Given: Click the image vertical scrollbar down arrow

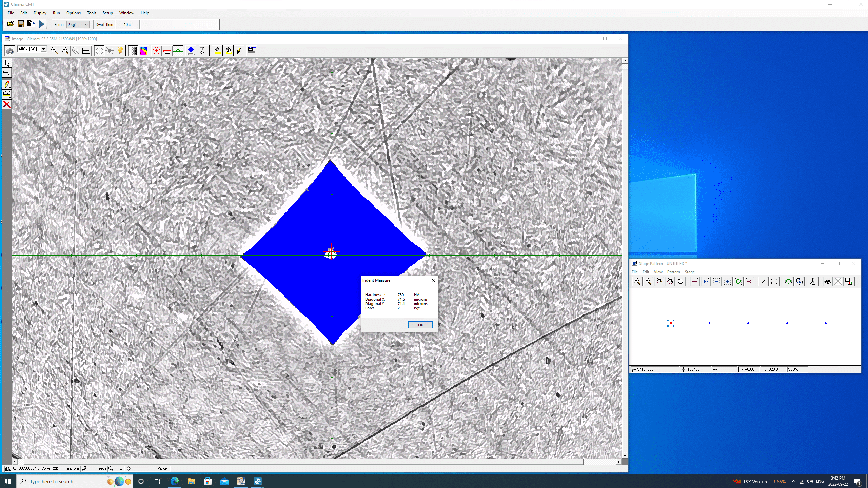Looking at the screenshot, I should pos(625,455).
